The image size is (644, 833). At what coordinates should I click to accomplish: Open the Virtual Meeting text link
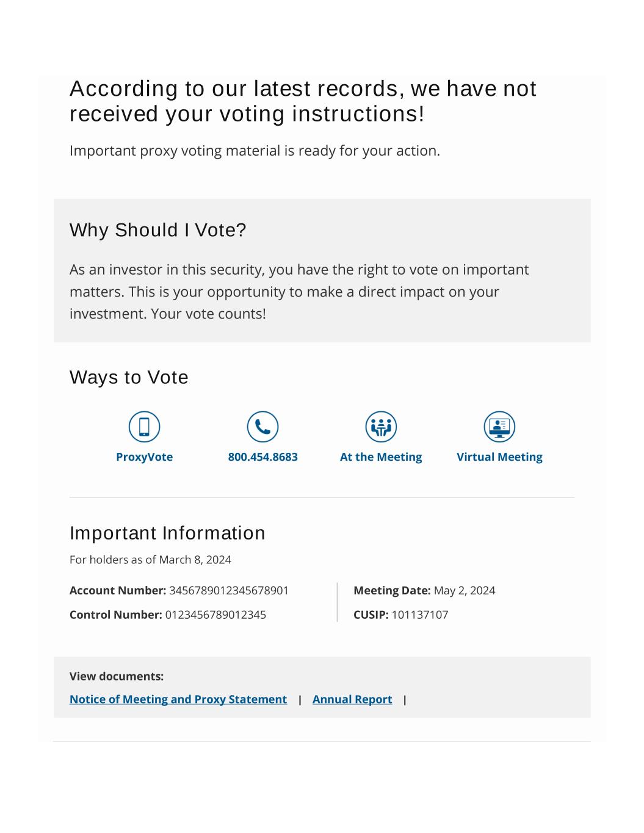pyautogui.click(x=499, y=457)
